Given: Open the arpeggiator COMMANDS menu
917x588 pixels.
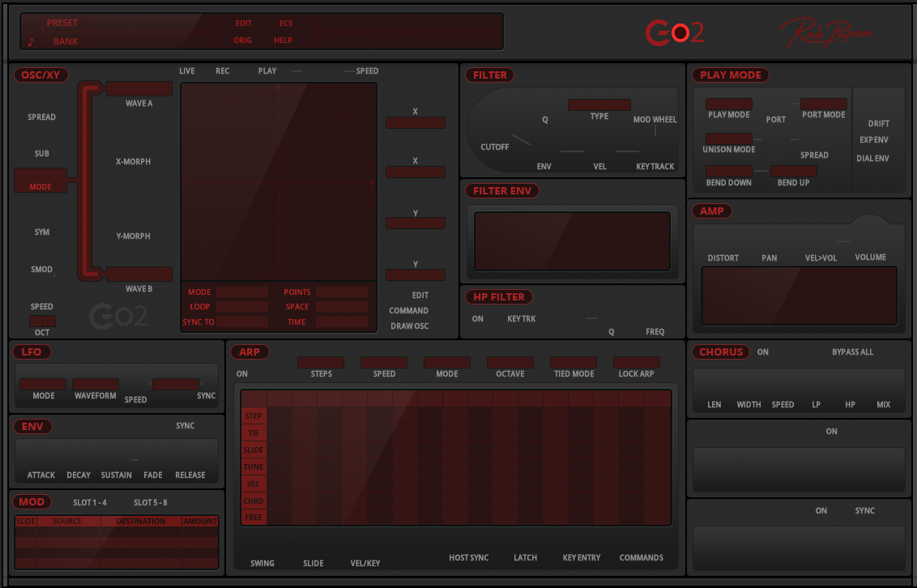Looking at the screenshot, I should (641, 557).
